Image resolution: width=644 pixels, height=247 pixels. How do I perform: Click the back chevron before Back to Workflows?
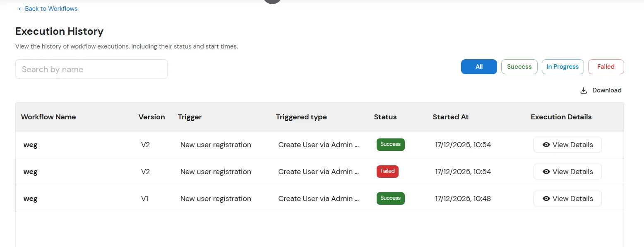(x=19, y=8)
